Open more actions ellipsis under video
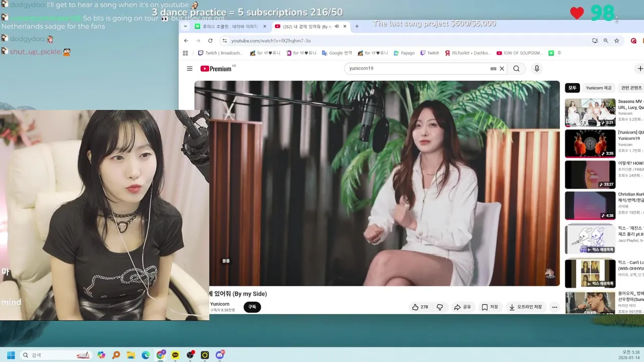Image resolution: width=644 pixels, height=362 pixels. coord(554,307)
